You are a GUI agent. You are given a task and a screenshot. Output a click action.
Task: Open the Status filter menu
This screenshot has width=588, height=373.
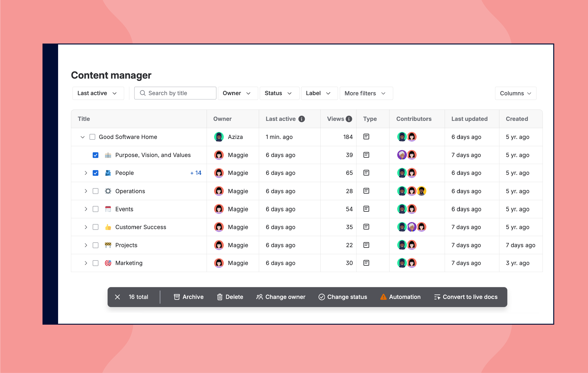pos(279,93)
